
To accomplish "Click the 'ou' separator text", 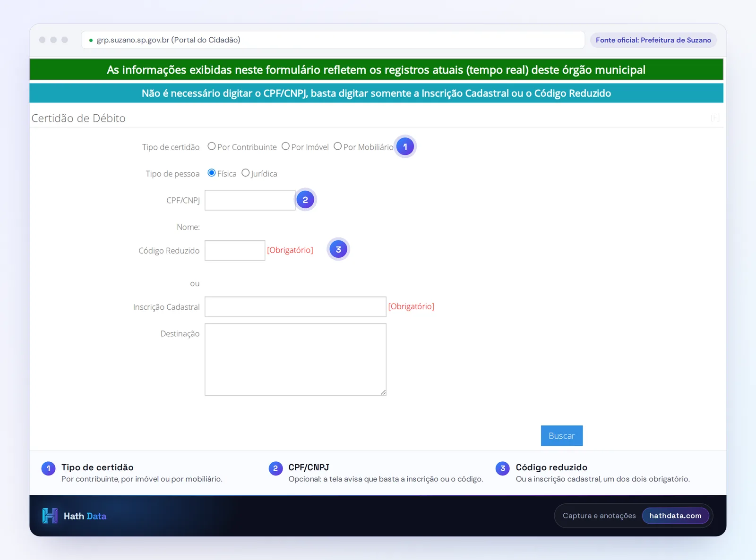I will click(x=195, y=284).
